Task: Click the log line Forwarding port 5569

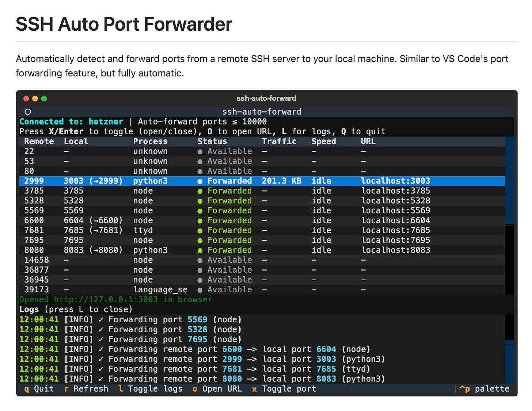Action: point(130,320)
